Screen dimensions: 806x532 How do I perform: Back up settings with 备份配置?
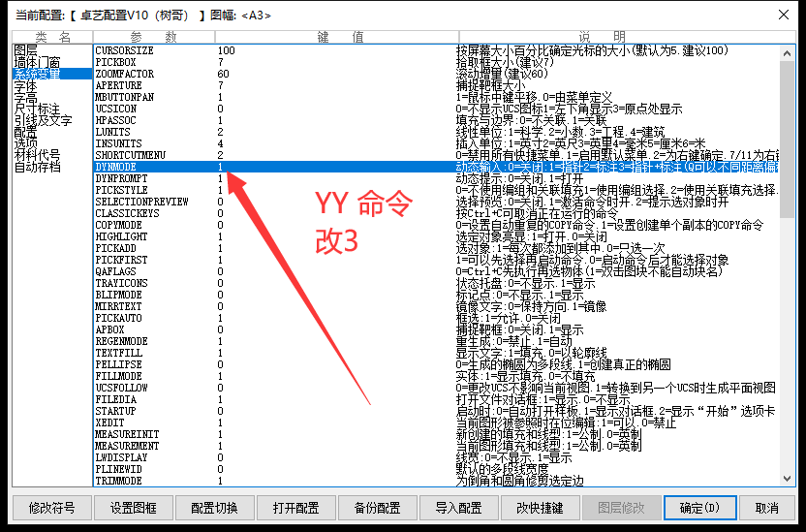click(377, 508)
